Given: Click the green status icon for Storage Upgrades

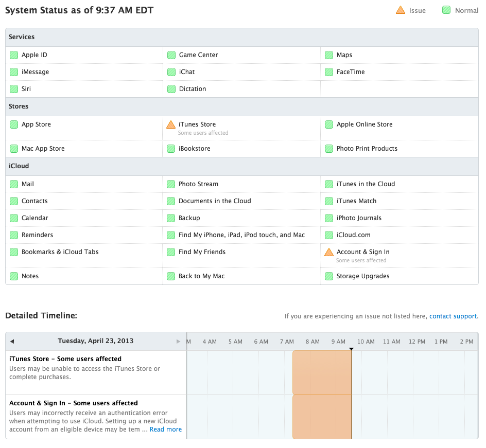Looking at the screenshot, I should point(329,276).
